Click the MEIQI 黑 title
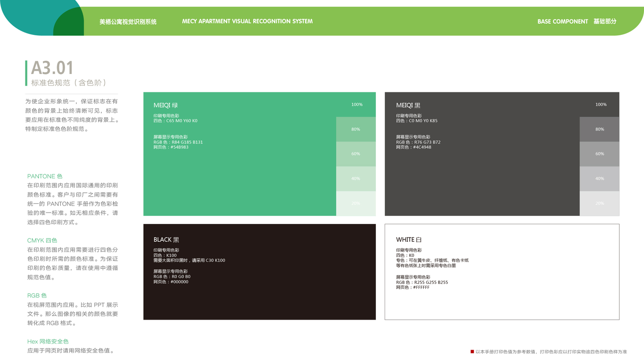Image resolution: width=644 pixels, height=362 pixels. point(408,106)
